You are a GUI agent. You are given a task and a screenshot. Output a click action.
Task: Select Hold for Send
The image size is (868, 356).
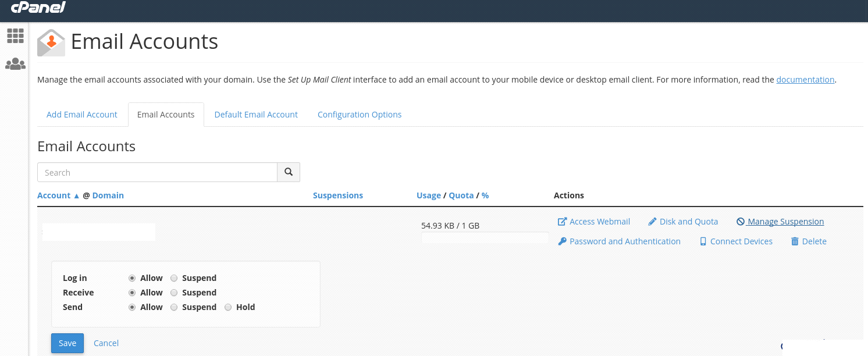pos(228,307)
